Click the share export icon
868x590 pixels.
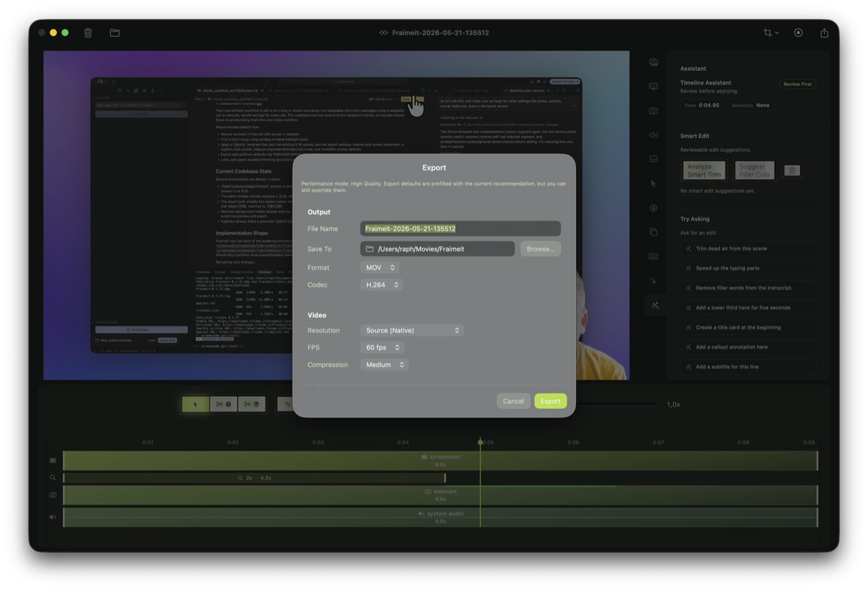824,33
